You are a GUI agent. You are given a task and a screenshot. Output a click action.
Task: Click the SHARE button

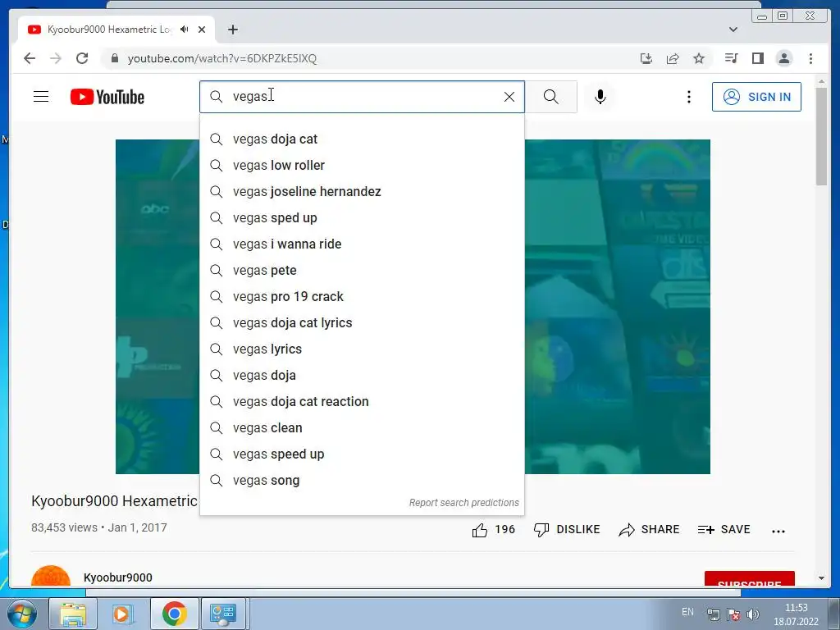pyautogui.click(x=649, y=530)
